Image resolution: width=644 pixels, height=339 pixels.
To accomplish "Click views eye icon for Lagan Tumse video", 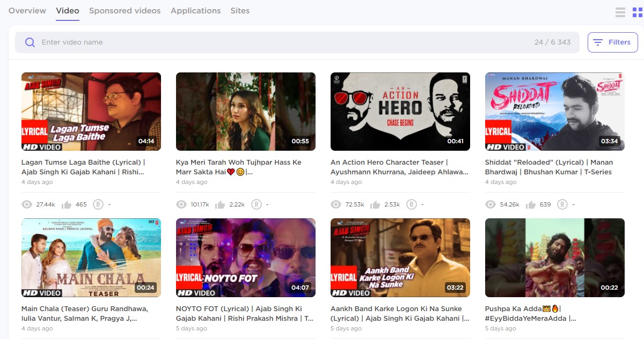I will point(27,204).
